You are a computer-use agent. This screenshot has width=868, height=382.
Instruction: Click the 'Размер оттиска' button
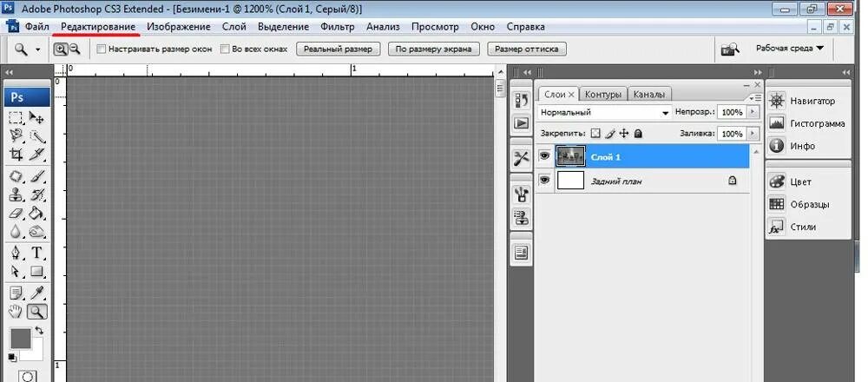point(527,49)
